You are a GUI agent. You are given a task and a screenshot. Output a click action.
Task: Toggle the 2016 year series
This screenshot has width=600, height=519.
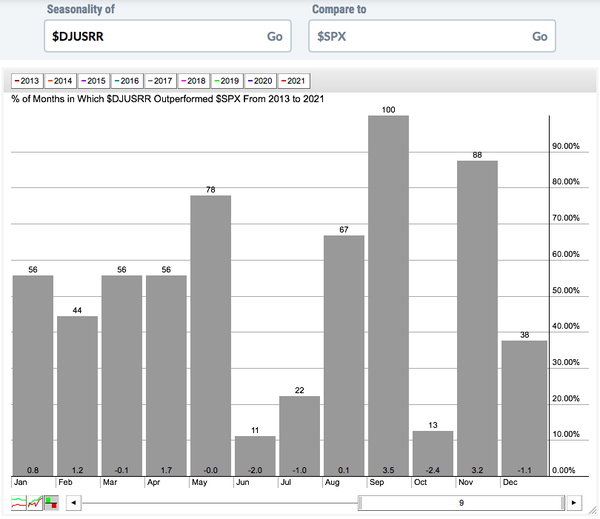127,79
